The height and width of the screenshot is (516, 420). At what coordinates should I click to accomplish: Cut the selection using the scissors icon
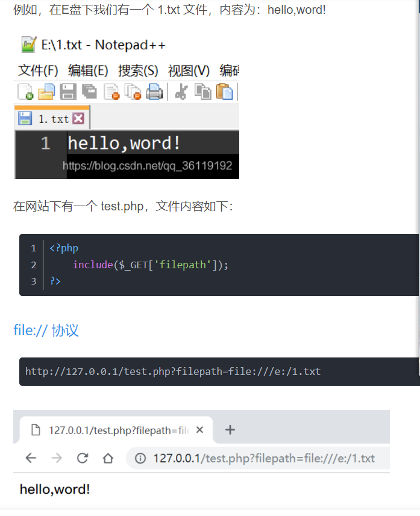click(181, 92)
